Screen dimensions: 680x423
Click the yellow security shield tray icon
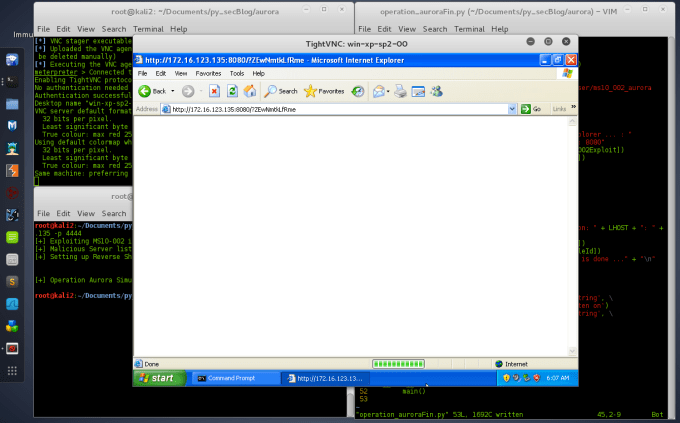[x=506, y=378]
